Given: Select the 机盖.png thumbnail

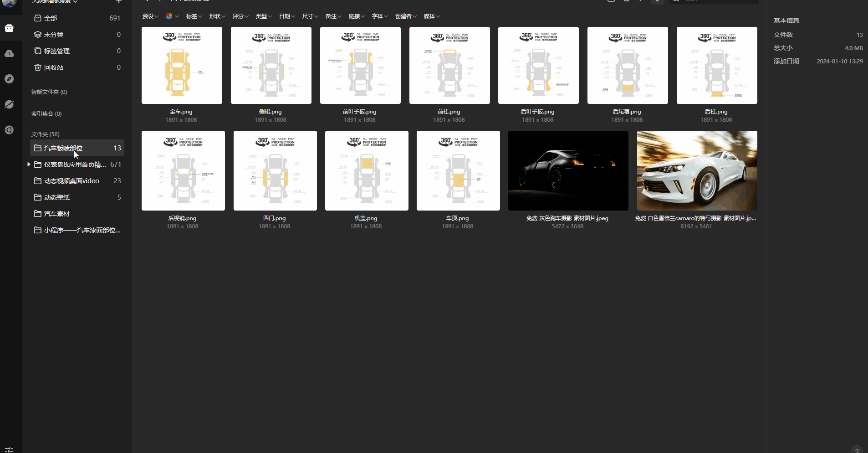Looking at the screenshot, I should pyautogui.click(x=367, y=170).
